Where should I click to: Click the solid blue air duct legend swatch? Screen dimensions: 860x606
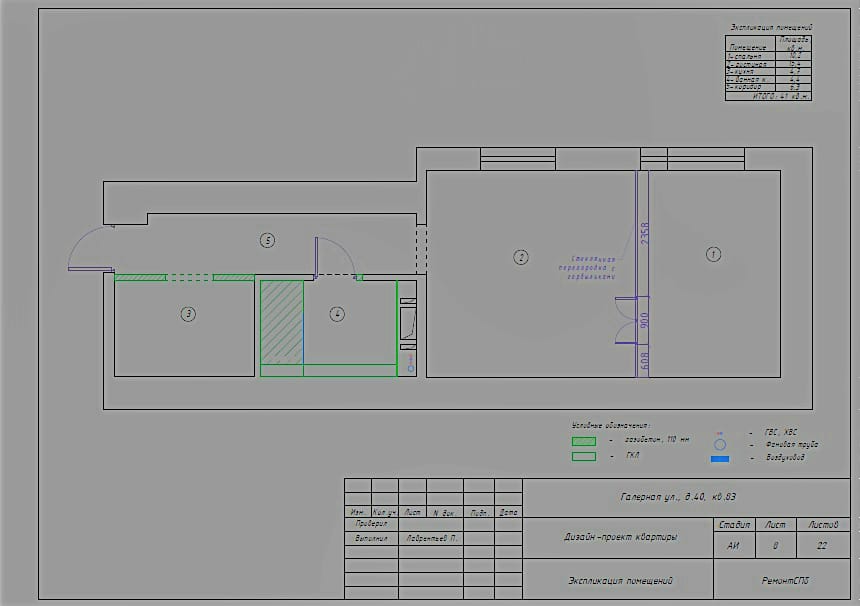point(720,459)
